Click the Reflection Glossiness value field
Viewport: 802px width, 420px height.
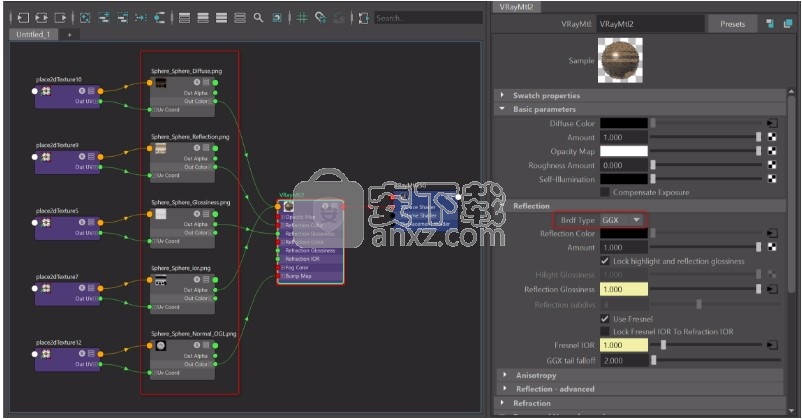[x=623, y=289]
